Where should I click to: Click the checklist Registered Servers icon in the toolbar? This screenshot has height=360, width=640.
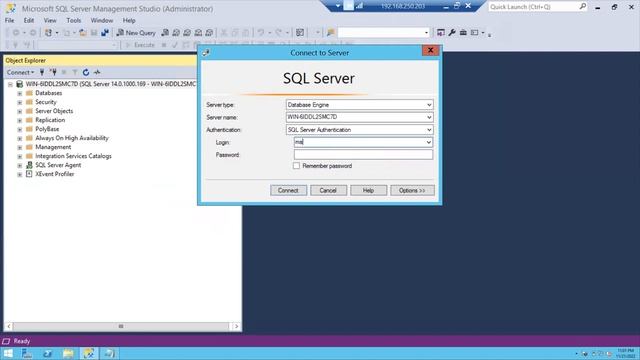click(300, 33)
